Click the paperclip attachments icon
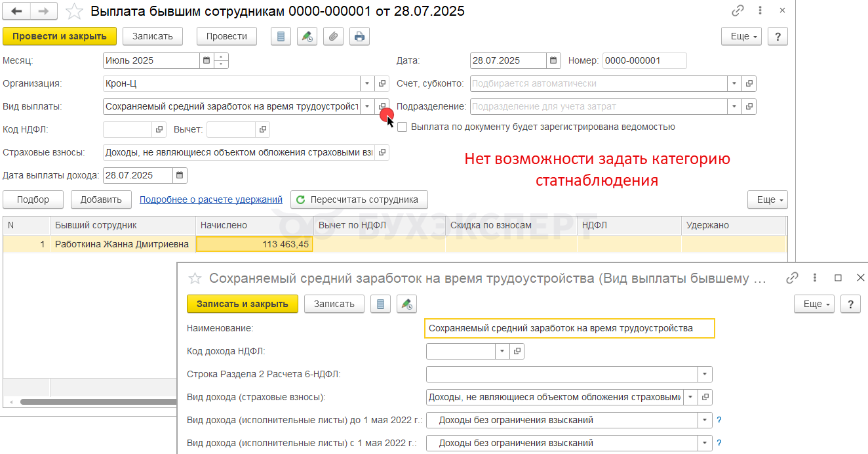Screen dimensions: 868x454 333,36
